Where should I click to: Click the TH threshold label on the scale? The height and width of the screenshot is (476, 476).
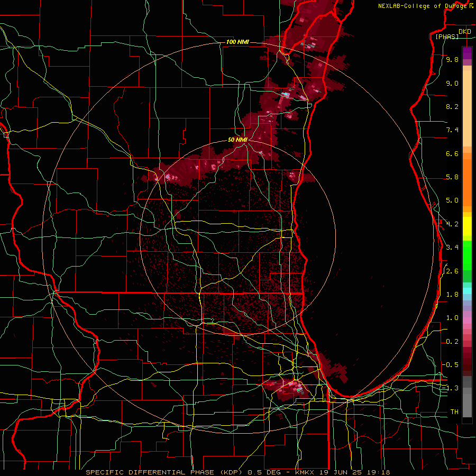click(454, 411)
